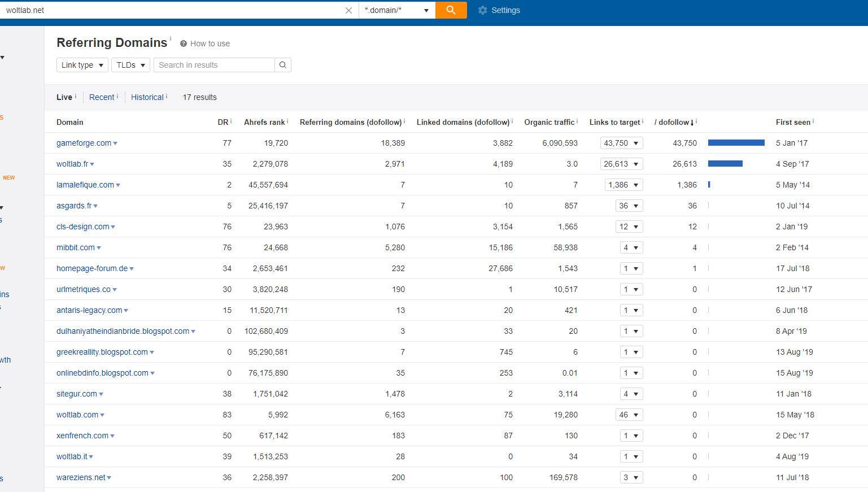Expand the 43,750 links-to-target dropdown
The image size is (868, 492).
(x=621, y=143)
